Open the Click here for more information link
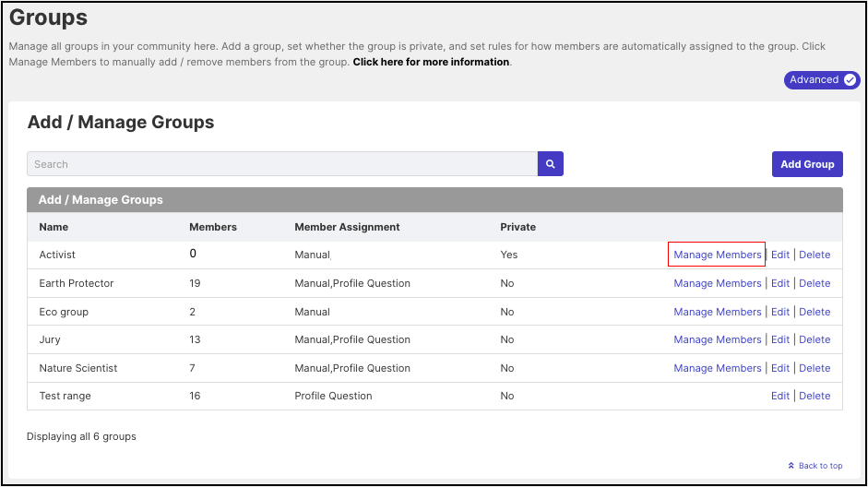The height and width of the screenshot is (487, 868). [431, 62]
